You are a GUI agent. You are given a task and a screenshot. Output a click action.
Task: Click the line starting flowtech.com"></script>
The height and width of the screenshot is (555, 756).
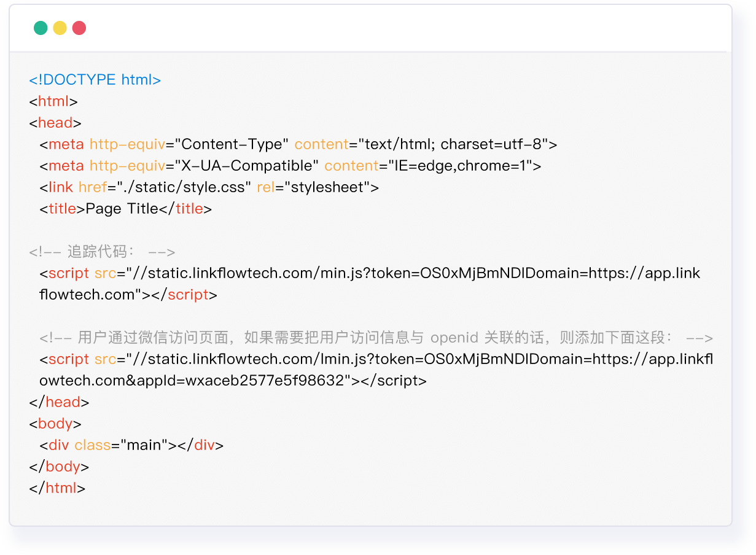[x=128, y=295]
